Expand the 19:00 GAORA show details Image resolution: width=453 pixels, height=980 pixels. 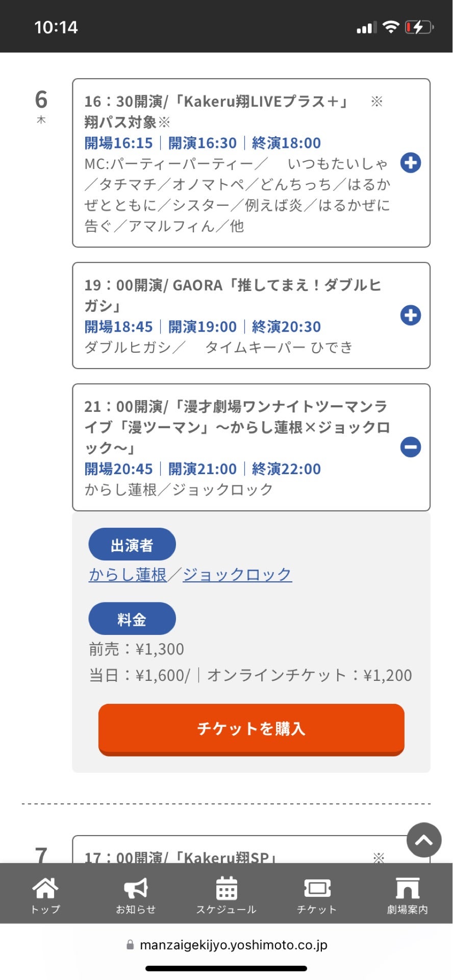point(411,315)
